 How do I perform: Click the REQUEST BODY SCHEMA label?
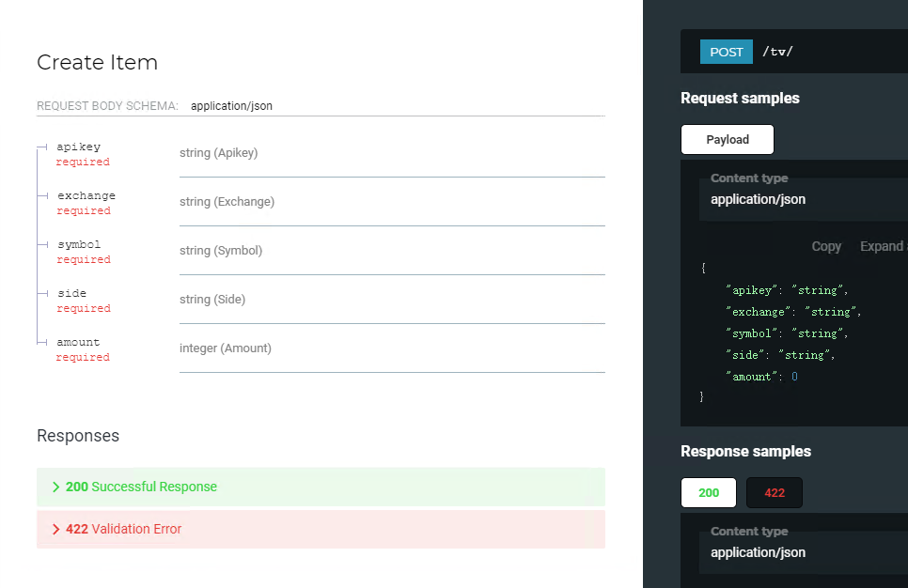click(x=108, y=106)
